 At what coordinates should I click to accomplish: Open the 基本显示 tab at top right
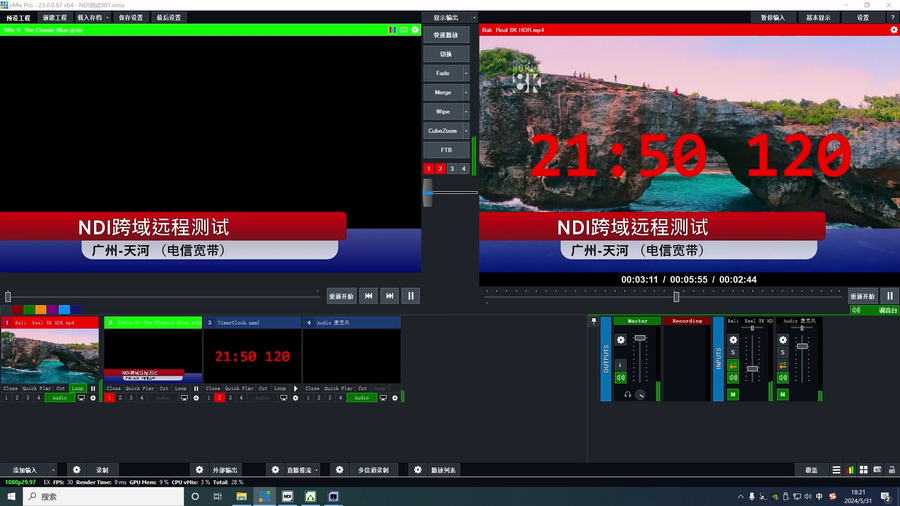818,17
